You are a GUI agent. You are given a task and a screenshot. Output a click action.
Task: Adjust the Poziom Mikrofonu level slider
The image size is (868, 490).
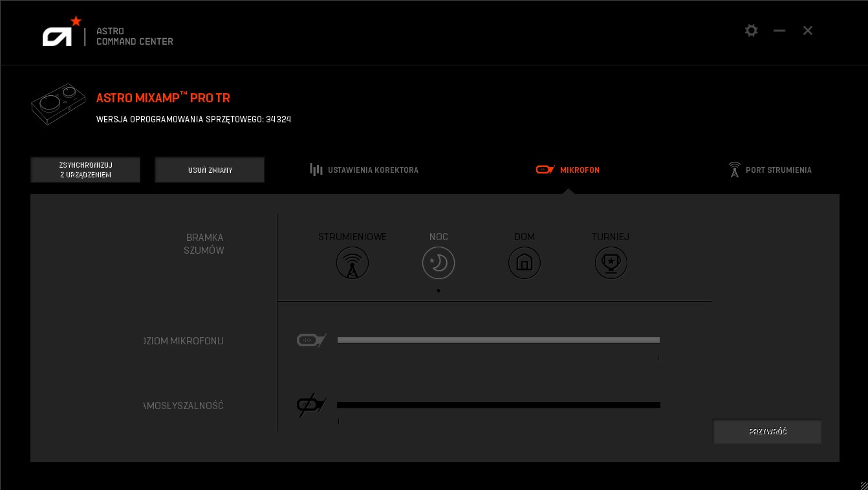[x=498, y=340]
